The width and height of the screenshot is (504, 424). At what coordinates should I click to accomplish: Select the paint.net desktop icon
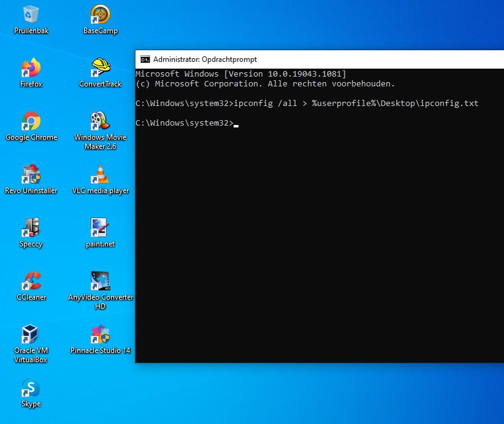point(100,228)
